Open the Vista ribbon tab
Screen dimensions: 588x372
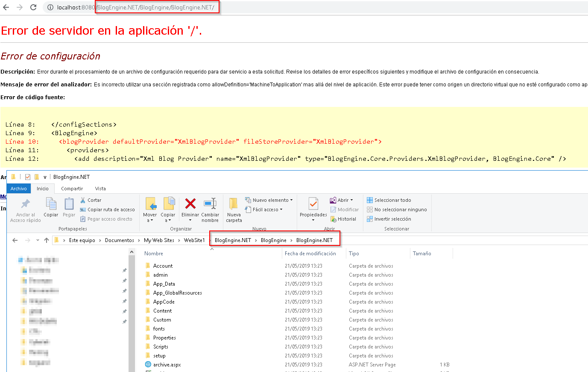pyautogui.click(x=100, y=189)
